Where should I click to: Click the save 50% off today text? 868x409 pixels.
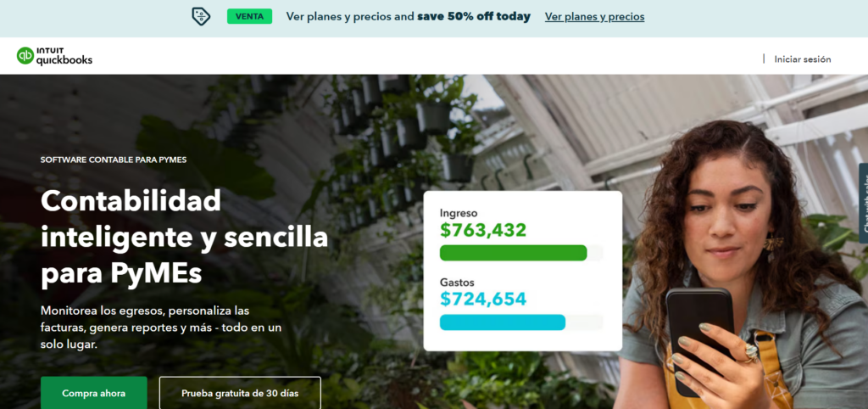(474, 16)
